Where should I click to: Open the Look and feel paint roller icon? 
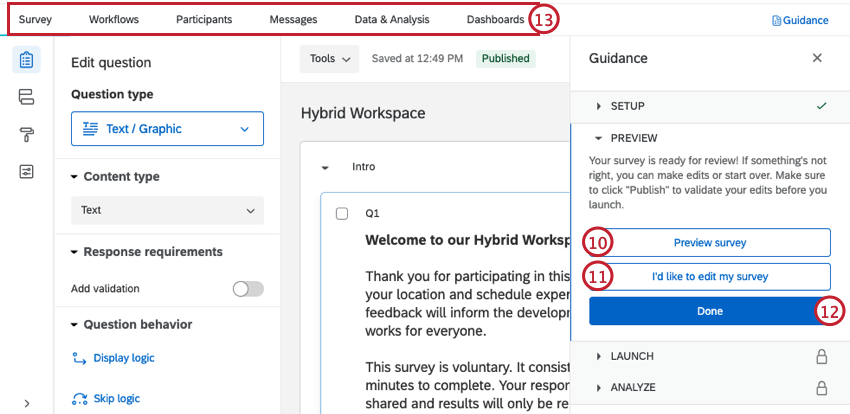pyautogui.click(x=26, y=134)
